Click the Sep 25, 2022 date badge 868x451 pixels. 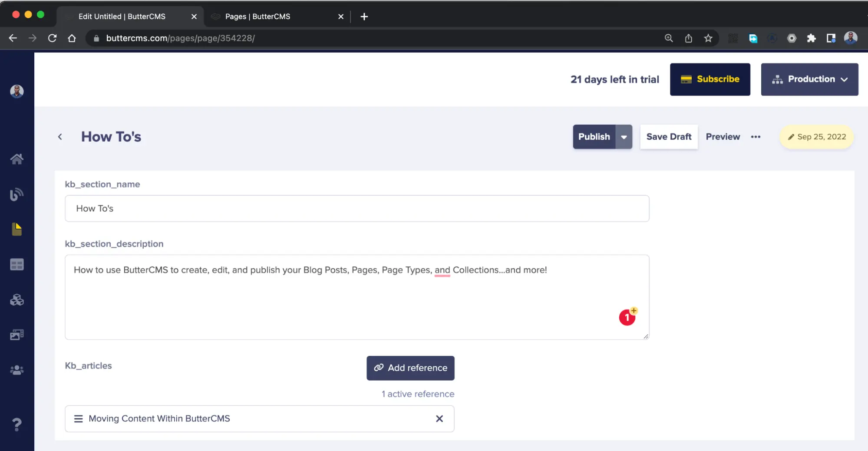(x=816, y=137)
